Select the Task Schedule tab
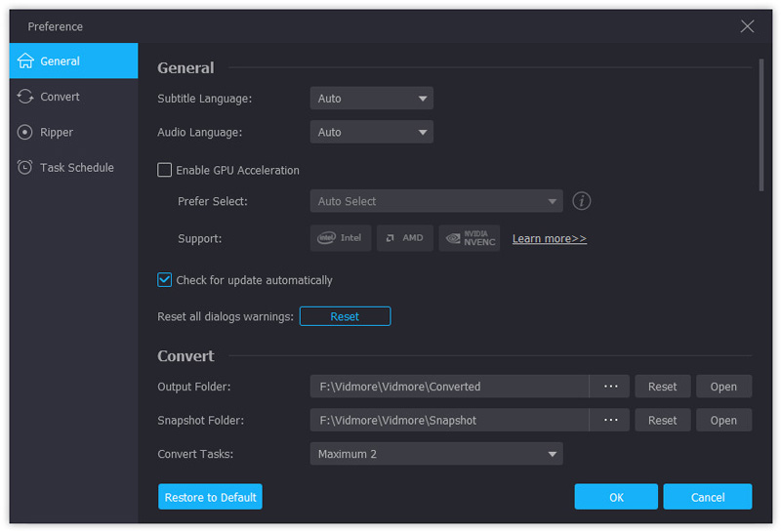Screen dimensions: 781x532 (x=76, y=167)
